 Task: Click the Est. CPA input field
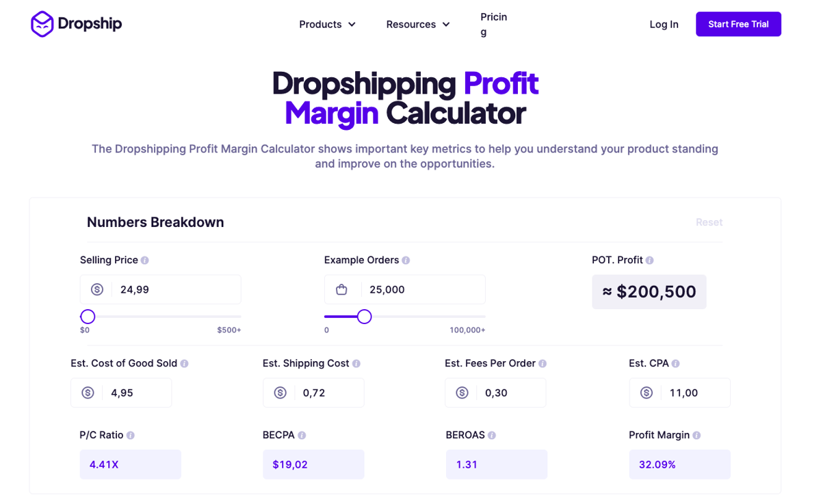pos(679,393)
